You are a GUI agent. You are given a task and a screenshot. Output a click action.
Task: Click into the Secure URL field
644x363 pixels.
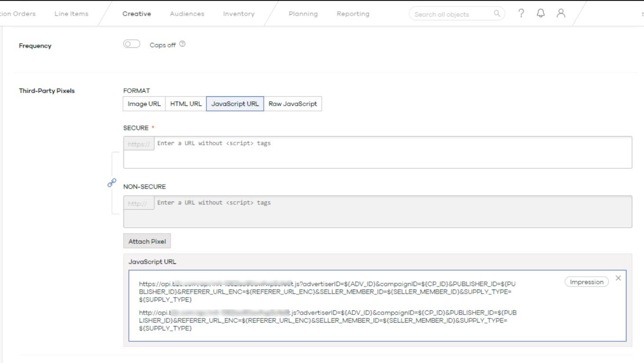[393, 152]
